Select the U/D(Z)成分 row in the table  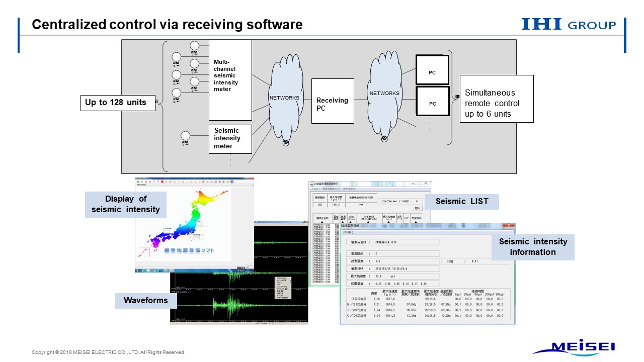click(426, 316)
